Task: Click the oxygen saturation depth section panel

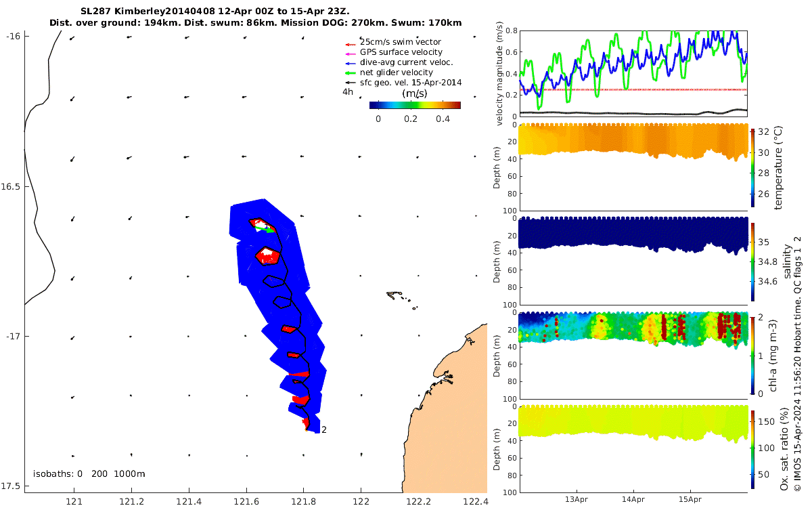Action: [x=633, y=448]
